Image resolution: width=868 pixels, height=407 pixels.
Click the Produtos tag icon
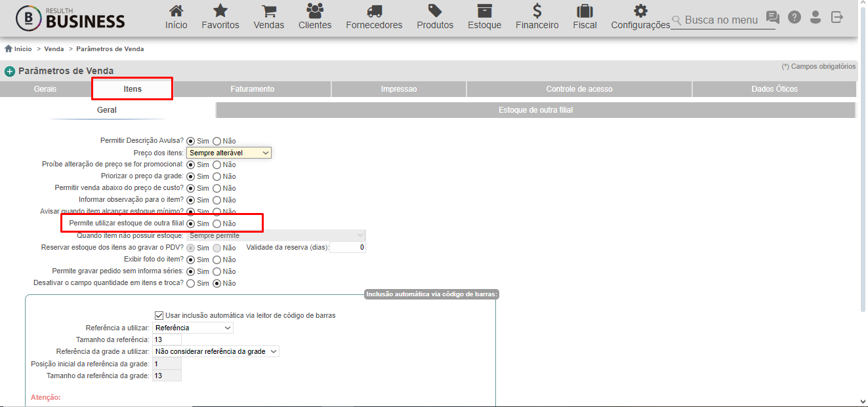435,10
